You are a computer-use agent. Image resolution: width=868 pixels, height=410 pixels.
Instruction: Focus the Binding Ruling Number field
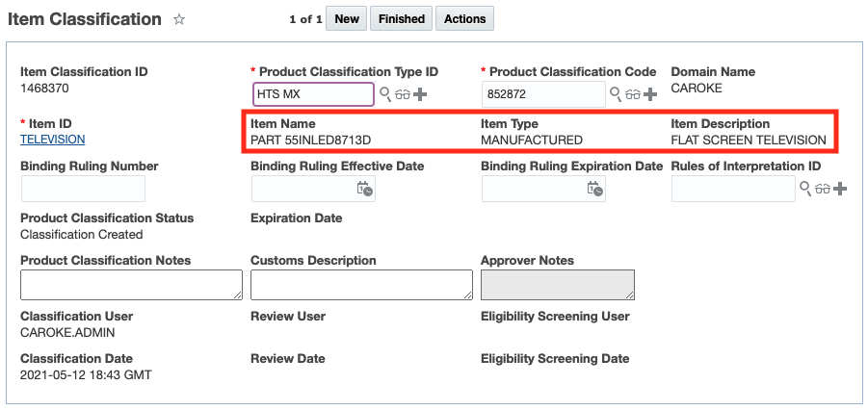point(83,189)
